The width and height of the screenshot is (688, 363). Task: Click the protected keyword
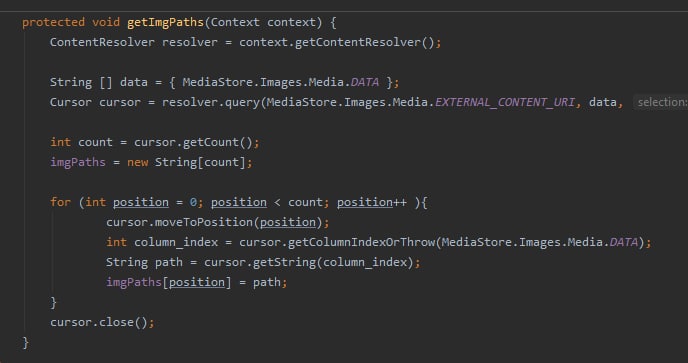click(x=53, y=22)
